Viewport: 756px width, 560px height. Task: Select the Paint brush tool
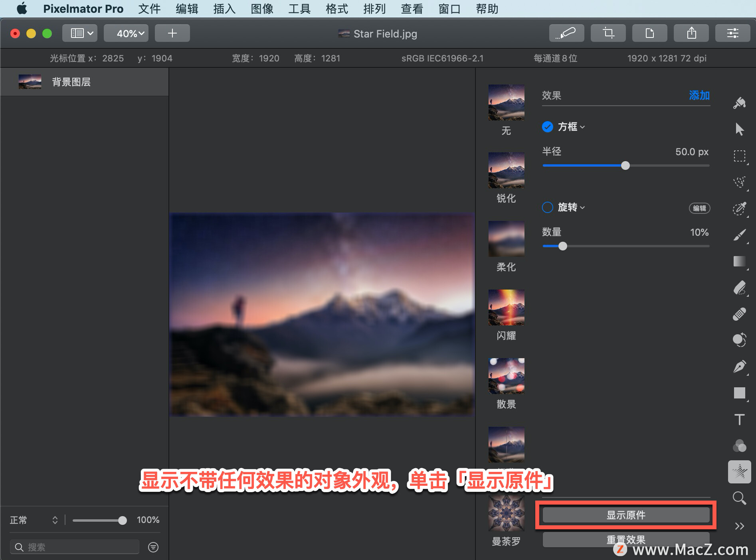740,235
